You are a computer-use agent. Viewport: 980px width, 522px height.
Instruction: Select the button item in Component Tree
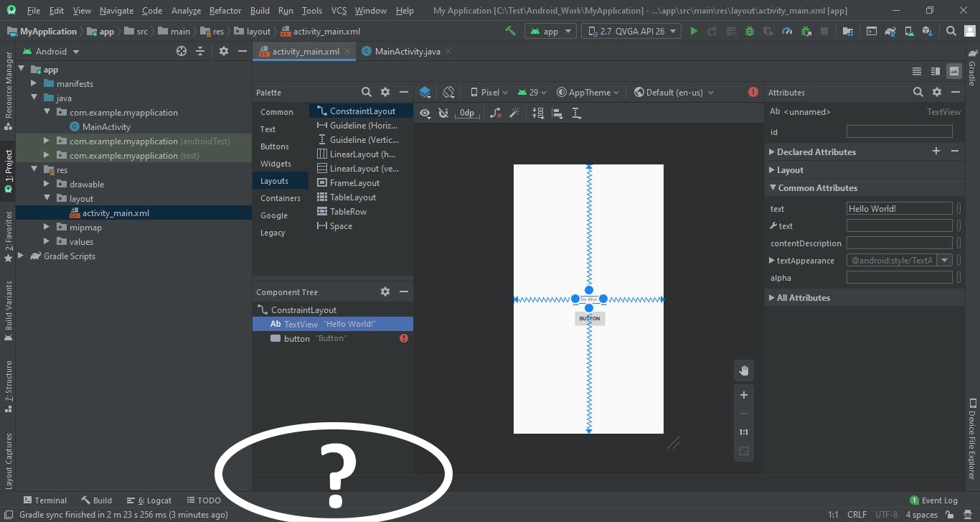297,338
